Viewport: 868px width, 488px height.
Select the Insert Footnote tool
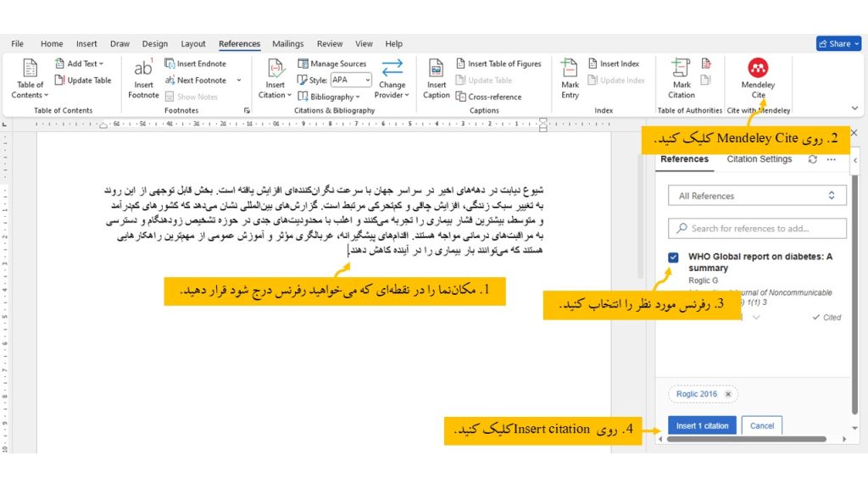[x=143, y=76]
